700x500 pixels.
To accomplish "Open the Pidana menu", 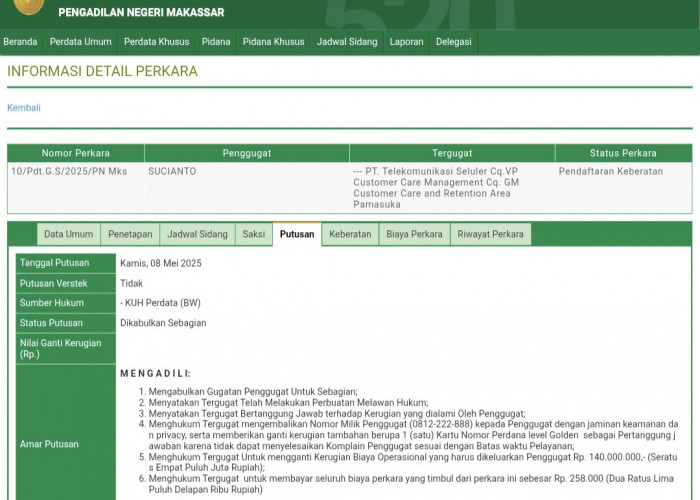I will (x=216, y=42).
